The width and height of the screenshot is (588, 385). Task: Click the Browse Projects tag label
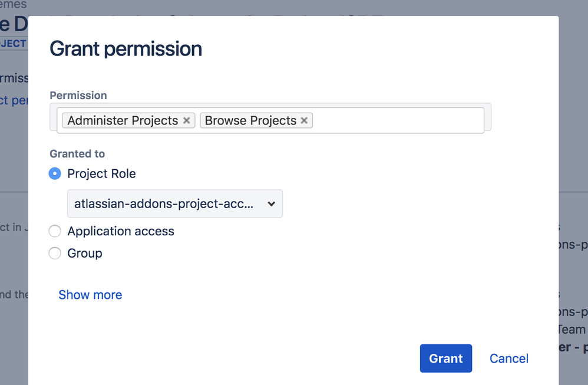(x=250, y=121)
